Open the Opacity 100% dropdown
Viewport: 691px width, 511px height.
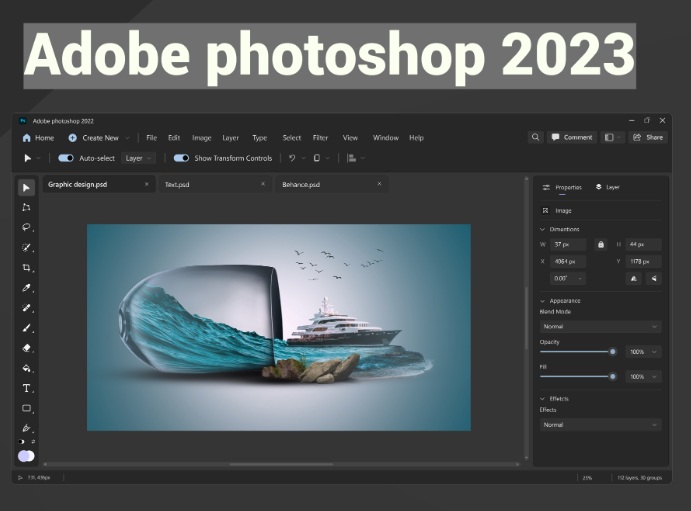click(643, 352)
